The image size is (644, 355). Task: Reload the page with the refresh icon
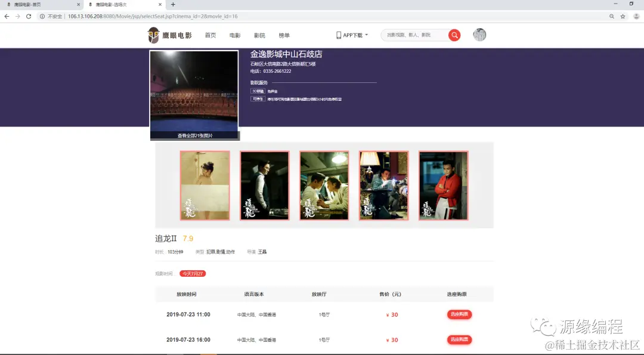(x=29, y=17)
